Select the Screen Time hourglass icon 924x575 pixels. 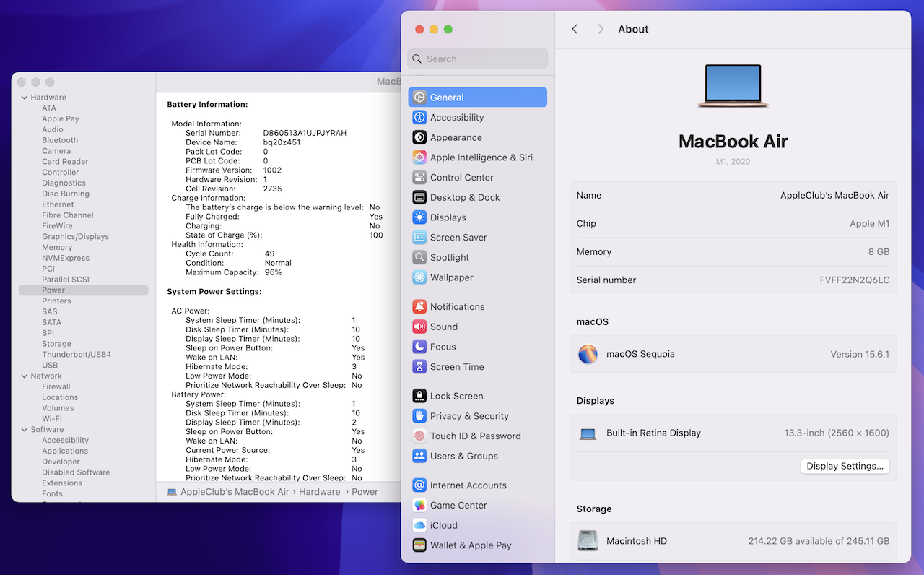coord(419,366)
